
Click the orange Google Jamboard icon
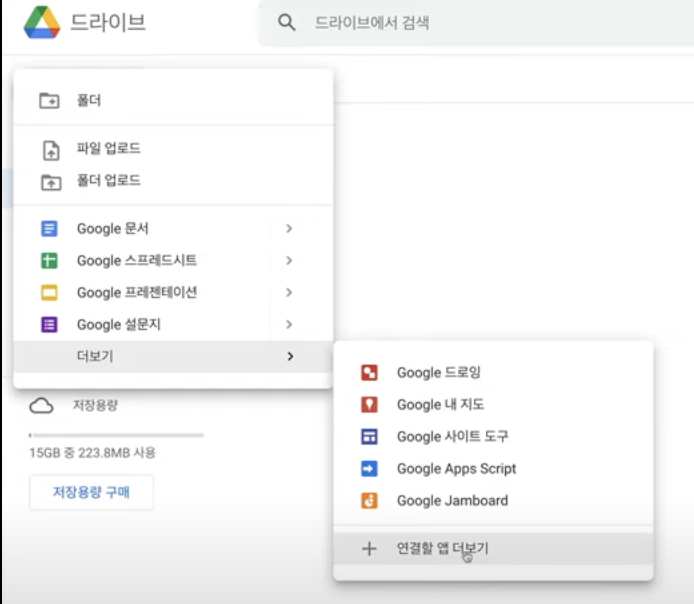pos(369,501)
